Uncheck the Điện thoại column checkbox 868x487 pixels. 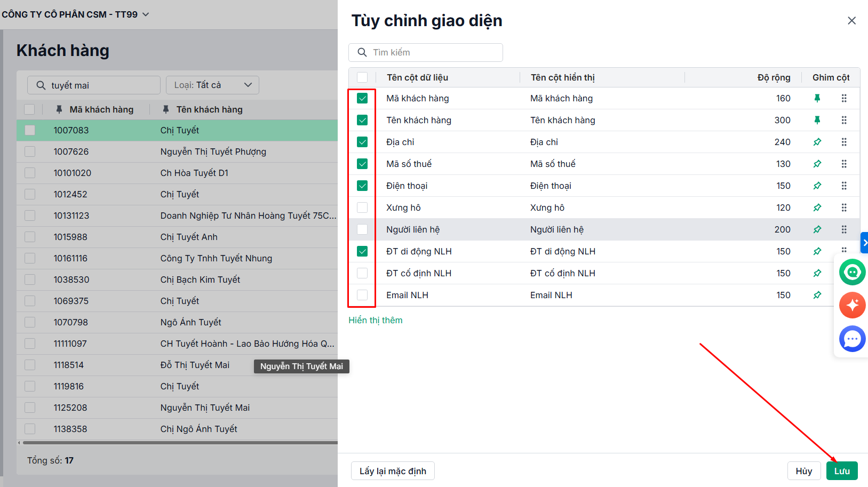tap(362, 186)
